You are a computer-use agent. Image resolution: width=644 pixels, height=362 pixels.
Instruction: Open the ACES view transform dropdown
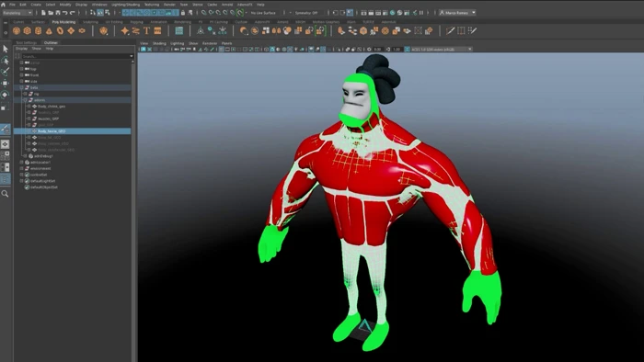pos(442,50)
